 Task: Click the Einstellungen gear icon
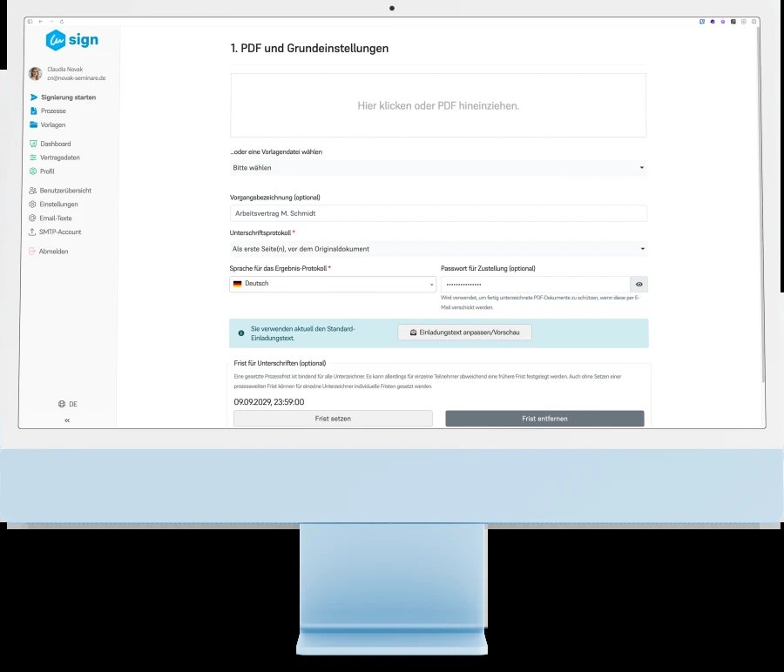[32, 204]
